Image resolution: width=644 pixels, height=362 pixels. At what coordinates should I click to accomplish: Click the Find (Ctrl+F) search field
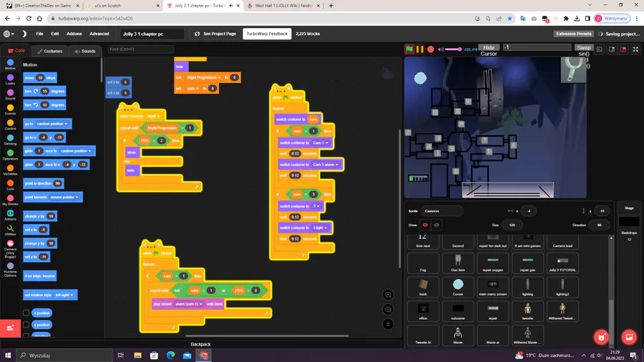tap(140, 49)
